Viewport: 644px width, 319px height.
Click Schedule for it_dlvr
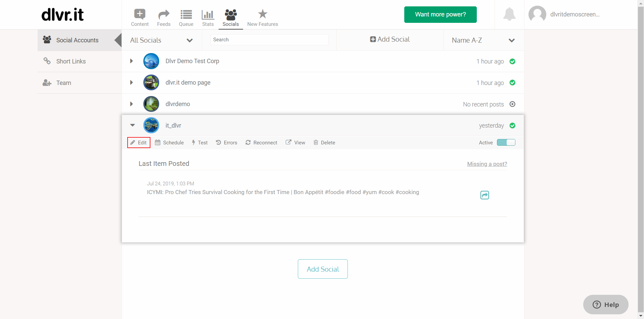[x=169, y=143]
